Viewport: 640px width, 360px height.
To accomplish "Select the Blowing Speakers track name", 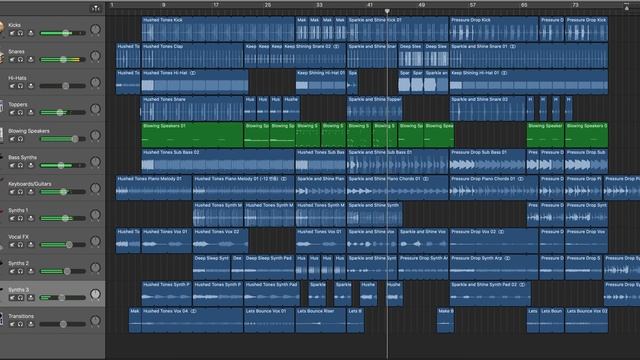I will point(29,131).
